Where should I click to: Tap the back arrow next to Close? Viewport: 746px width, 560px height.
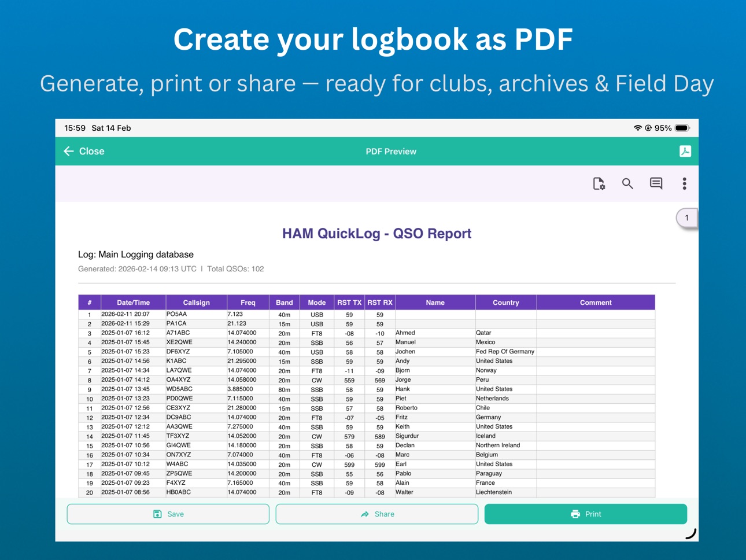coord(68,151)
